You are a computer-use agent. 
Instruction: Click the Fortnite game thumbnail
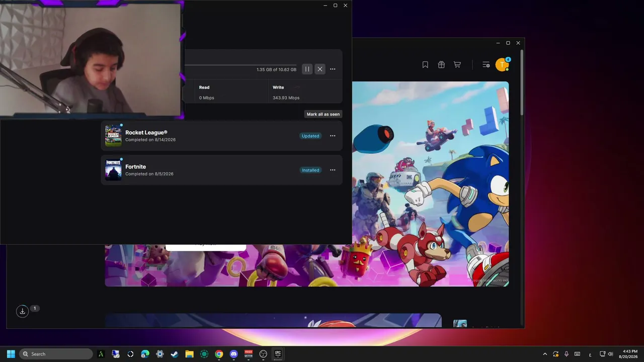pos(113,170)
